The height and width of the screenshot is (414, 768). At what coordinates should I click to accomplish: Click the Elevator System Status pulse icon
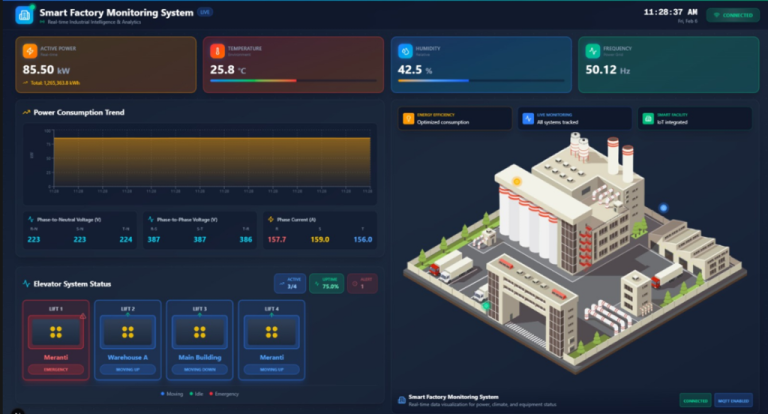(26, 284)
